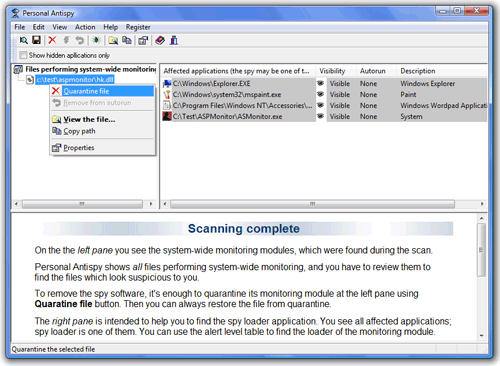The height and width of the screenshot is (366, 500).
Task: Click the right arrow of the tree pane scrollbar
Action: click(x=151, y=204)
